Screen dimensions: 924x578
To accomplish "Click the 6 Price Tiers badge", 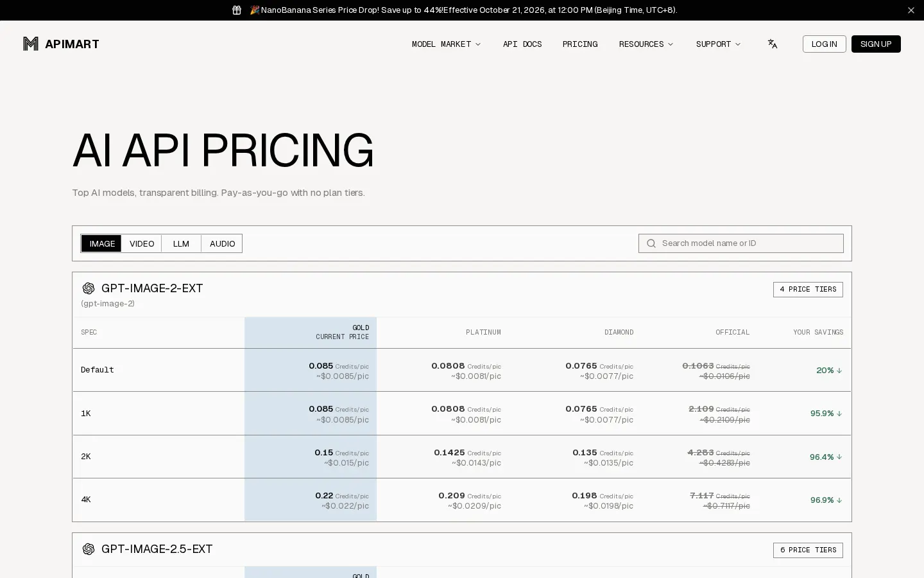I will click(x=808, y=550).
